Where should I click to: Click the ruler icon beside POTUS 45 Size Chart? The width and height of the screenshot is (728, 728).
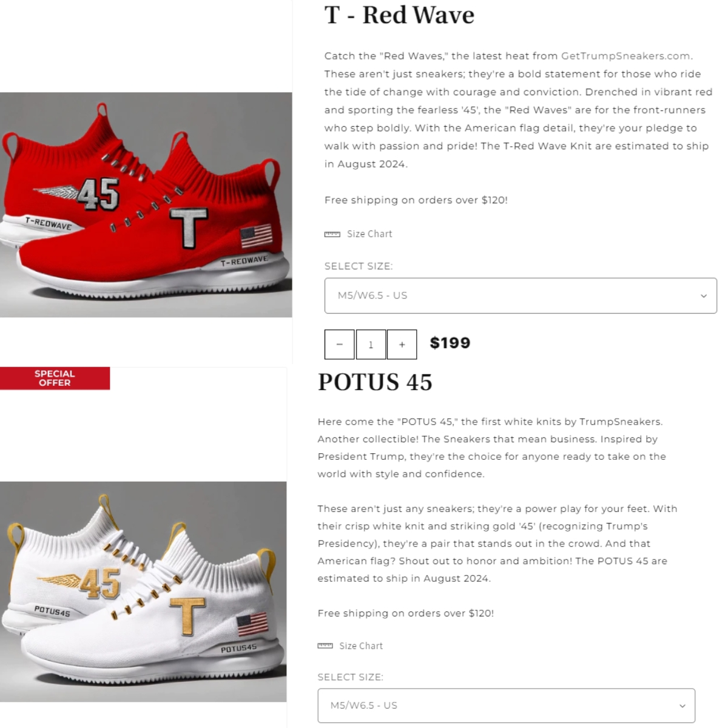pos(325,646)
